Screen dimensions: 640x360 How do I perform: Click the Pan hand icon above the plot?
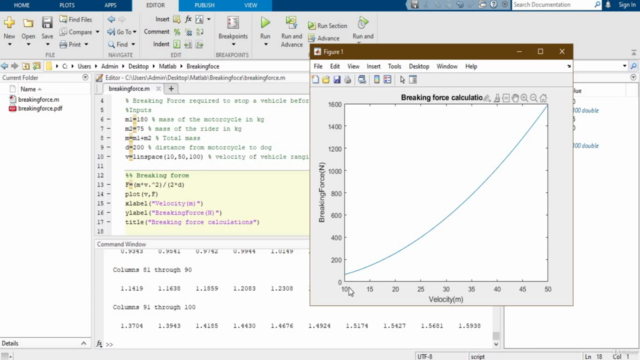coord(515,98)
